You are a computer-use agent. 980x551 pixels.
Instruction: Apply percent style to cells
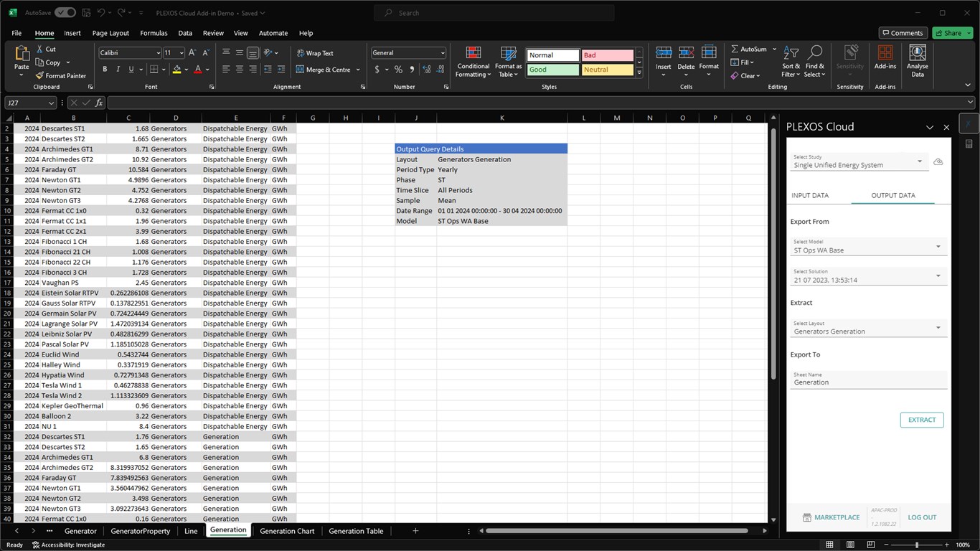point(398,70)
